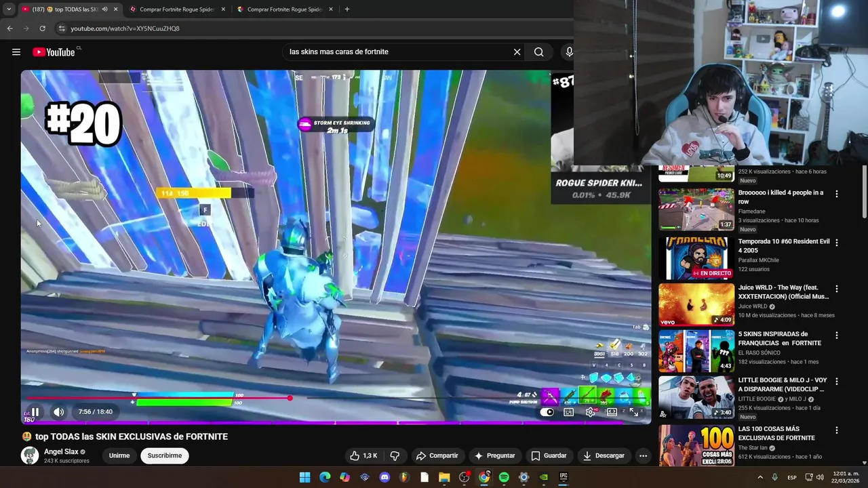Start voice search with the microphone
Image resolution: width=868 pixels, height=488 pixels.
pyautogui.click(x=569, y=52)
